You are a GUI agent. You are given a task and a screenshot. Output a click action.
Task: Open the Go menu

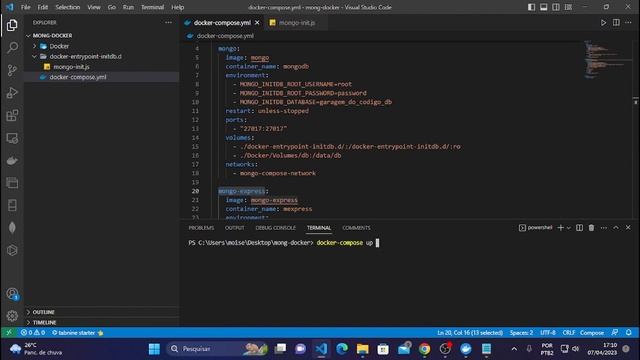pos(111,7)
